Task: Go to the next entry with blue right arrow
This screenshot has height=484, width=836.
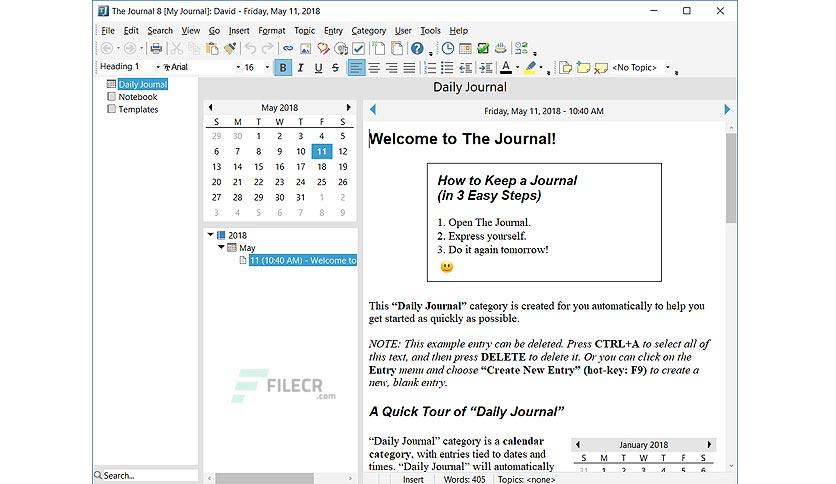Action: [727, 110]
